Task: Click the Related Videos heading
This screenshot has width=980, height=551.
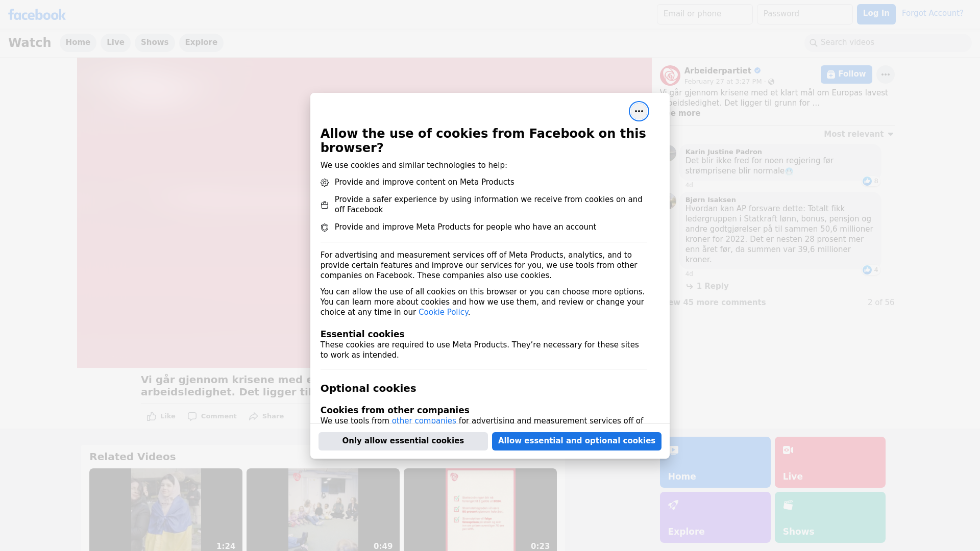Action: (x=133, y=457)
